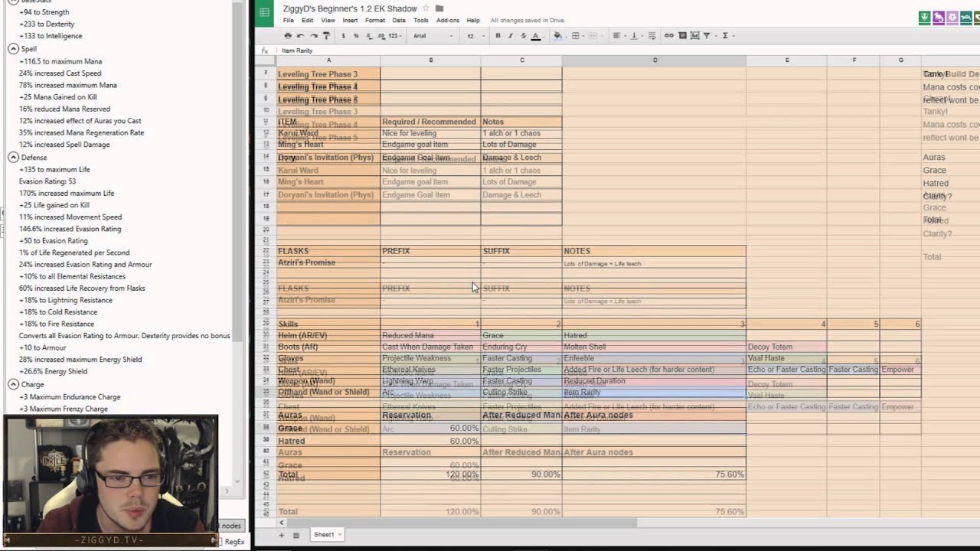The width and height of the screenshot is (980, 551).
Task: Add a new sheet with plus icon
Action: (281, 535)
